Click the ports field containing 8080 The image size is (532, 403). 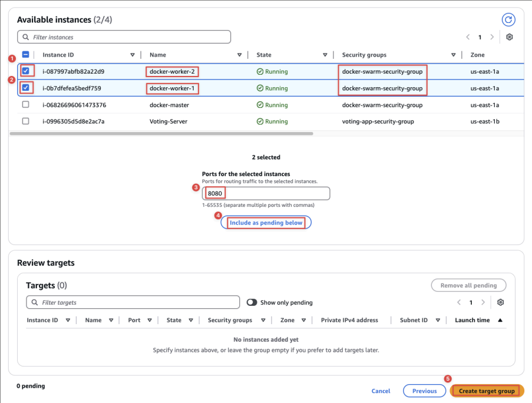[x=266, y=193]
